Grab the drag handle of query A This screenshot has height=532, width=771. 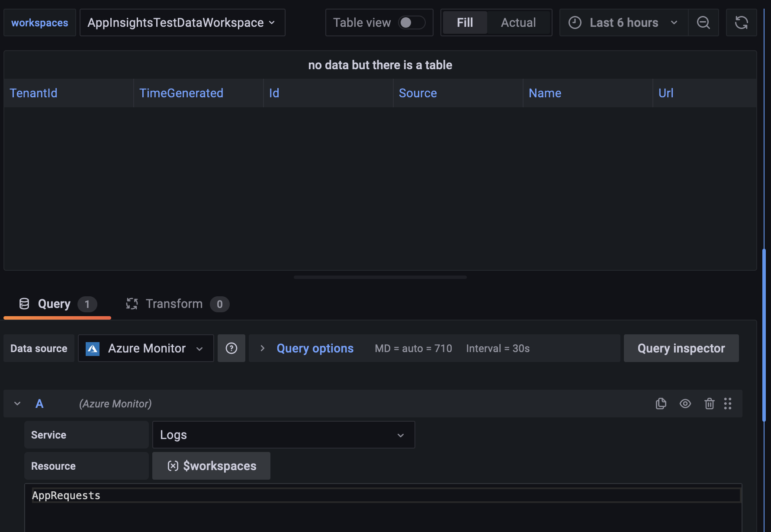[727, 404]
